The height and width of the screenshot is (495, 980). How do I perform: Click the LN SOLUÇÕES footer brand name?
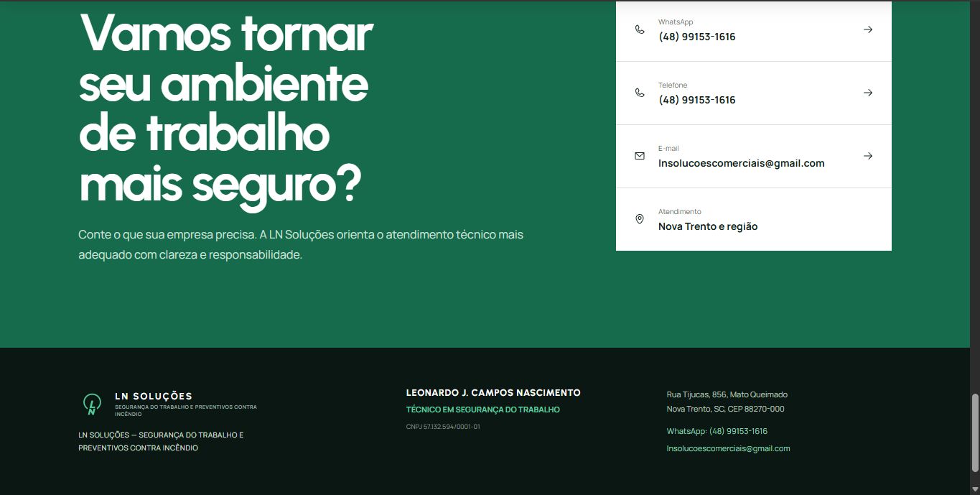[154, 396]
